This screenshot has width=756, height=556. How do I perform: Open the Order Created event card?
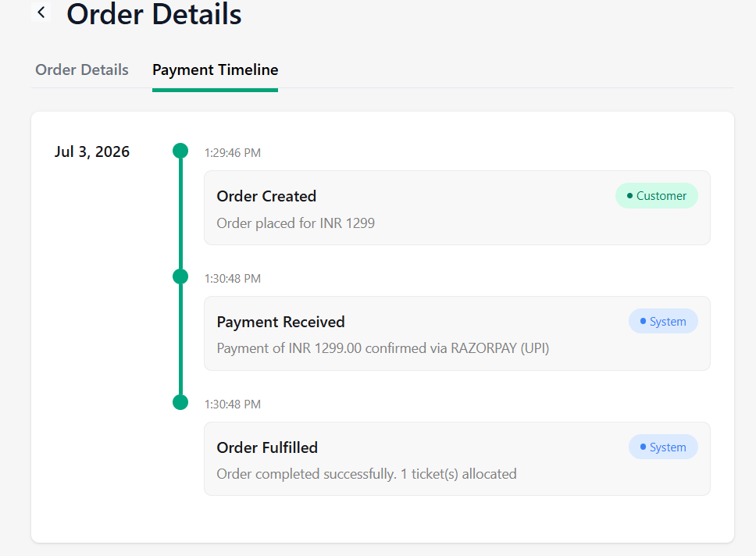tap(457, 208)
